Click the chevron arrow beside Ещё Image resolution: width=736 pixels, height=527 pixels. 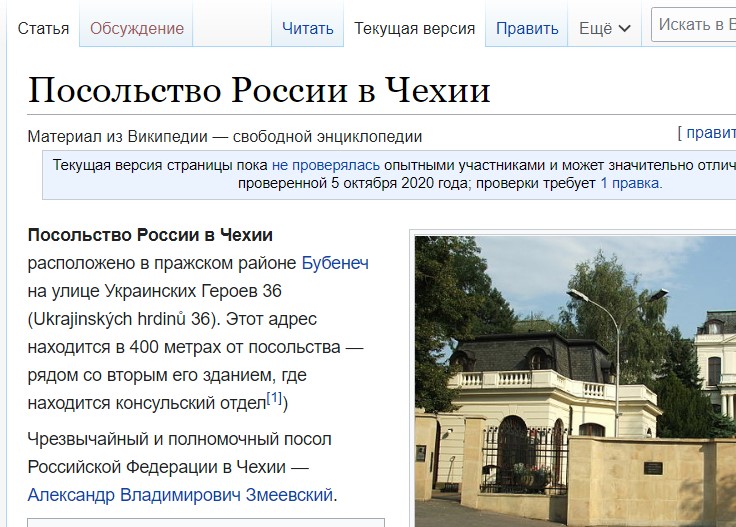[x=626, y=29]
